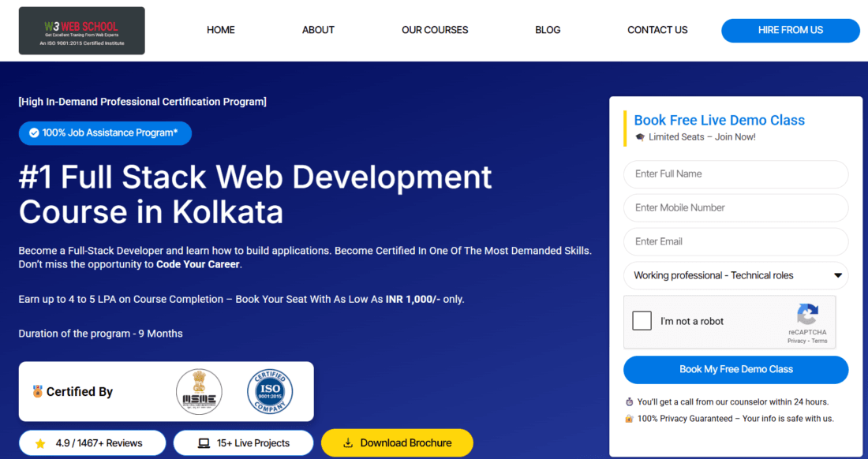
Task: Click the checkmark icon in Job Assistance badge
Action: (x=34, y=133)
